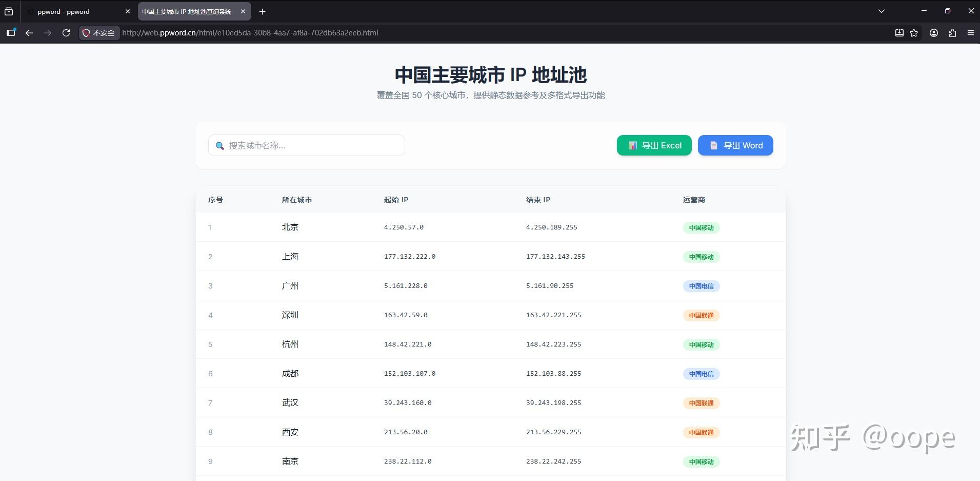Open the account profile icon

click(x=934, y=33)
